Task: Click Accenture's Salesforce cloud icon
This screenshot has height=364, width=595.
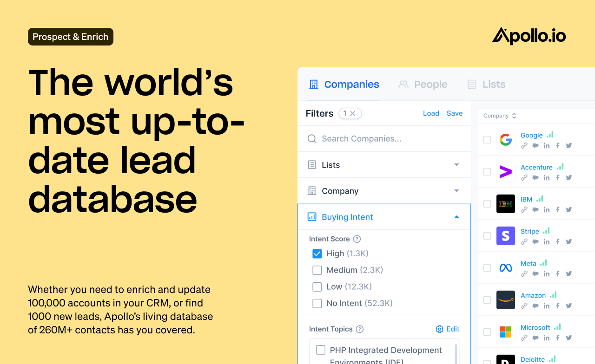Action: click(x=535, y=177)
